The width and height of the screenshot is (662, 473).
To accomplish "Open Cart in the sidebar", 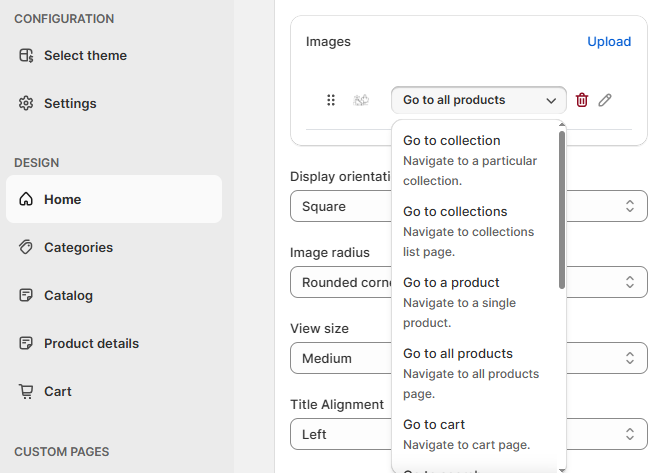I will pos(114,391).
